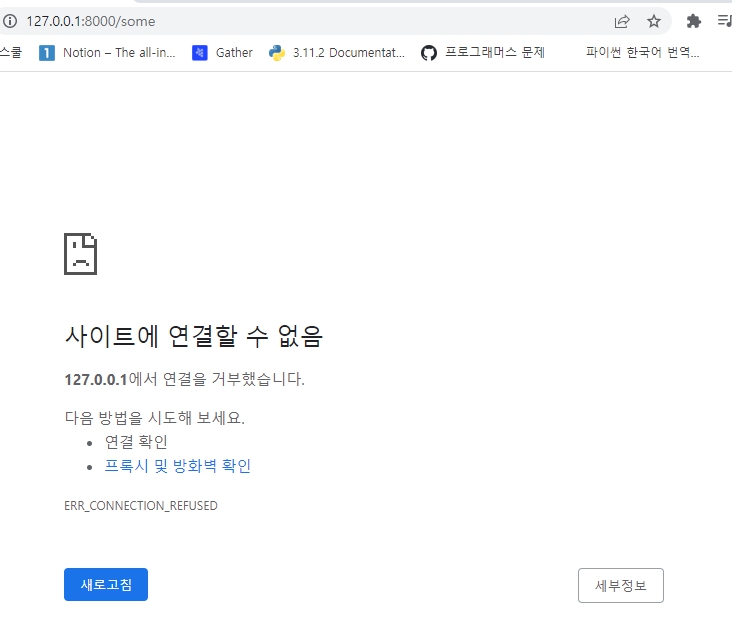Click the GitHub bookmark favicon
732x623 pixels.
point(429,53)
